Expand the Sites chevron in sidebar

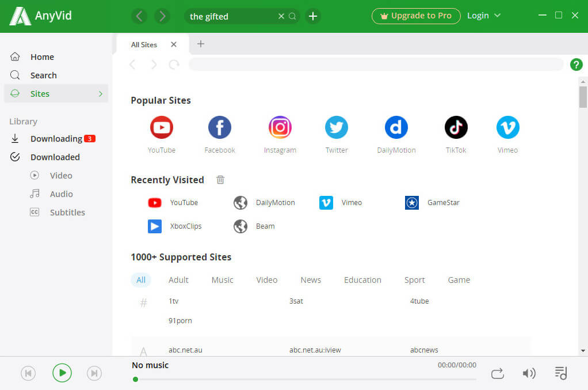tap(101, 94)
